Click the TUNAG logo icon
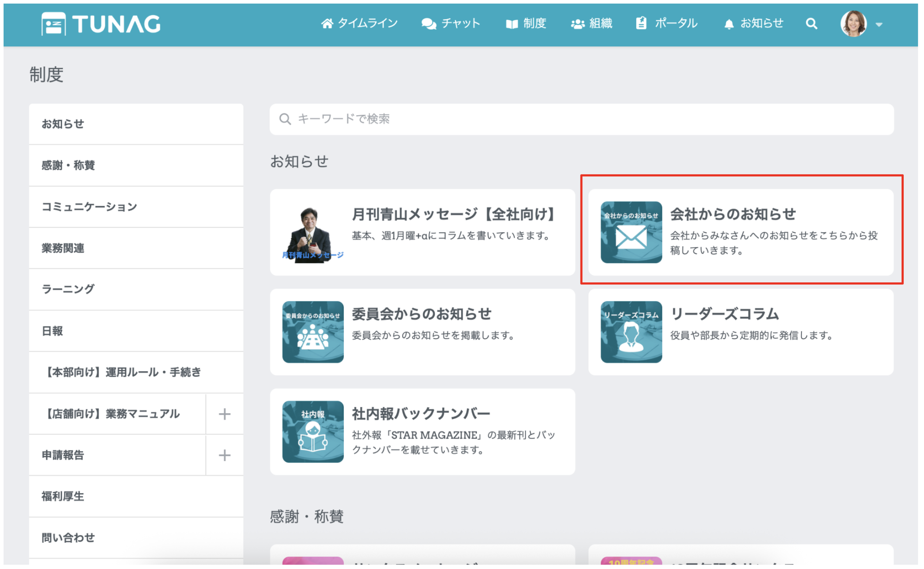Viewport: 924px width, 569px height. pyautogui.click(x=54, y=24)
